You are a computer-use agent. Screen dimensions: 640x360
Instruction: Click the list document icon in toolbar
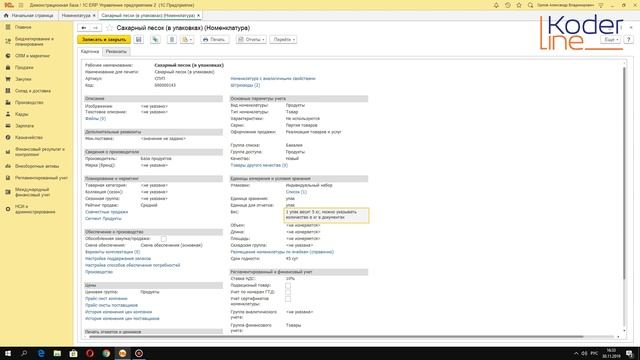click(x=172, y=40)
